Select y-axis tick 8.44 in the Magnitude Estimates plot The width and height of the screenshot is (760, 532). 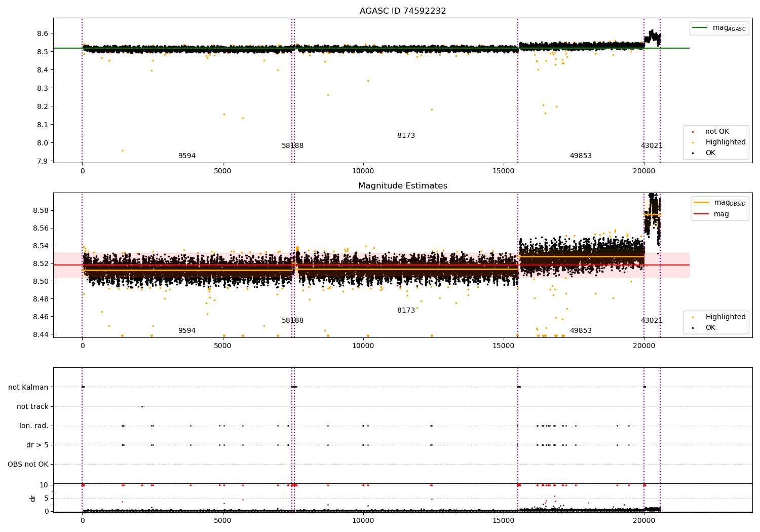[40, 335]
